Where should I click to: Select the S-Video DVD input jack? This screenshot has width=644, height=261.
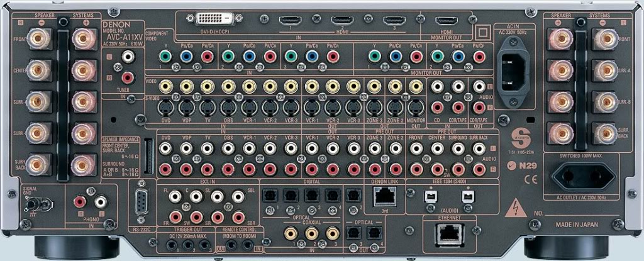(x=166, y=106)
